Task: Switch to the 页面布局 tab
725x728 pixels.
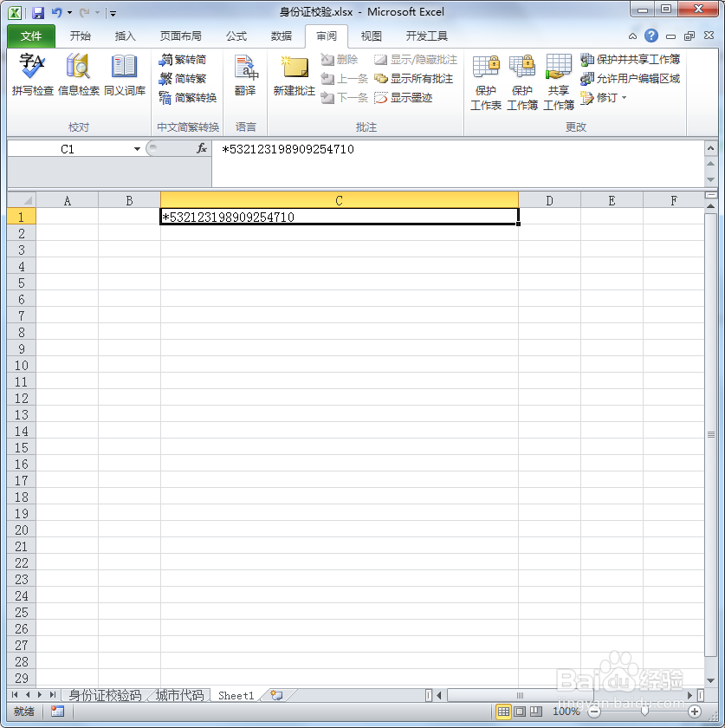Action: tap(180, 36)
